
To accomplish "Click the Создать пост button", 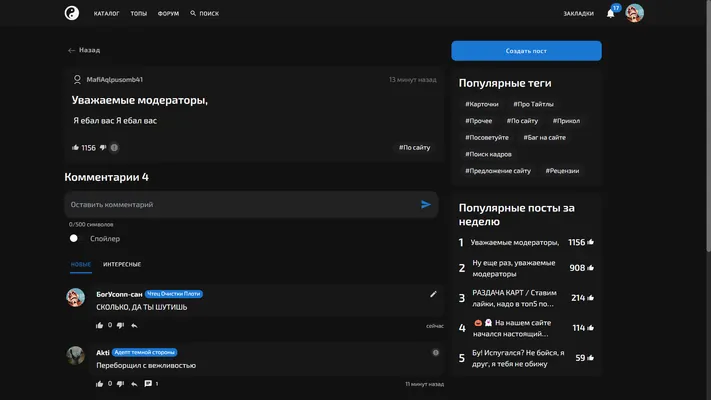I will (526, 51).
